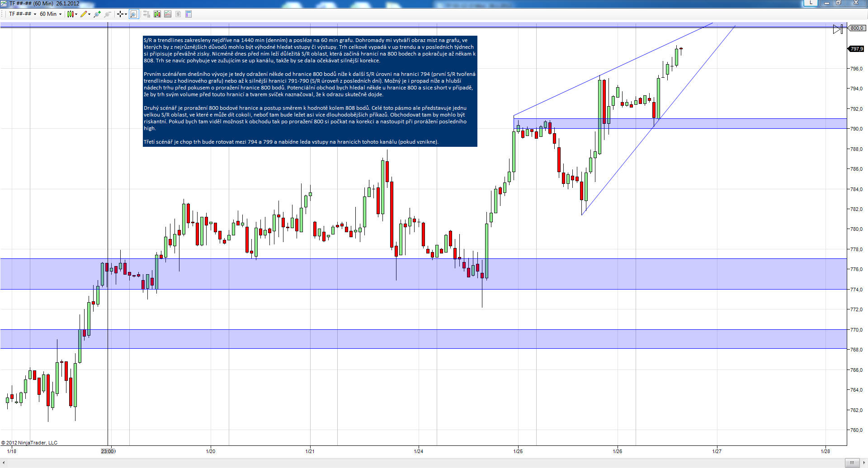Click the 800,0 price marker

point(856,28)
